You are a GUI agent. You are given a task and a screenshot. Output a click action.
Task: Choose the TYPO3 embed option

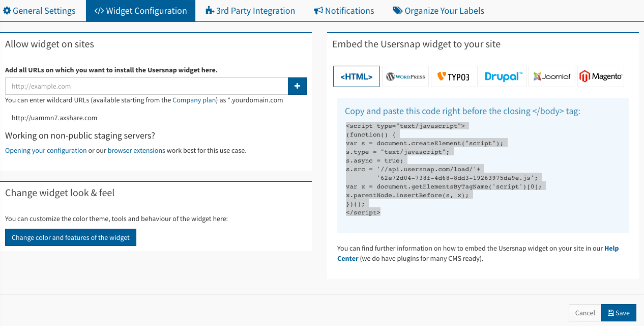pos(454,76)
